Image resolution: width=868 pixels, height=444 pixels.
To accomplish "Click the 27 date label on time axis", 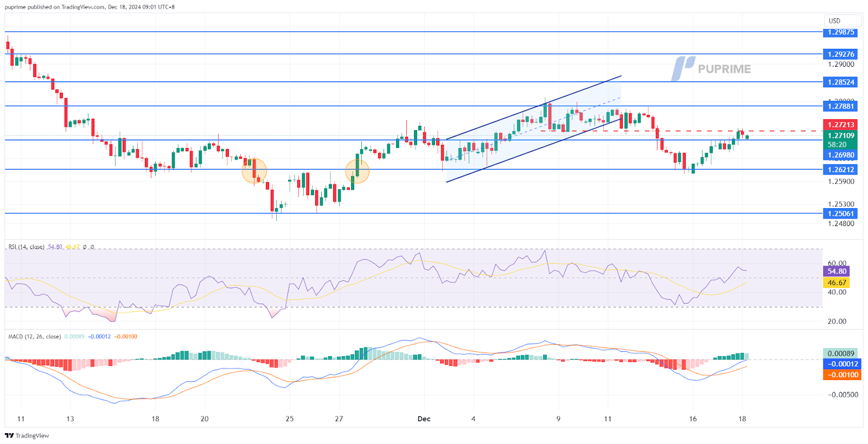I will point(339,419).
